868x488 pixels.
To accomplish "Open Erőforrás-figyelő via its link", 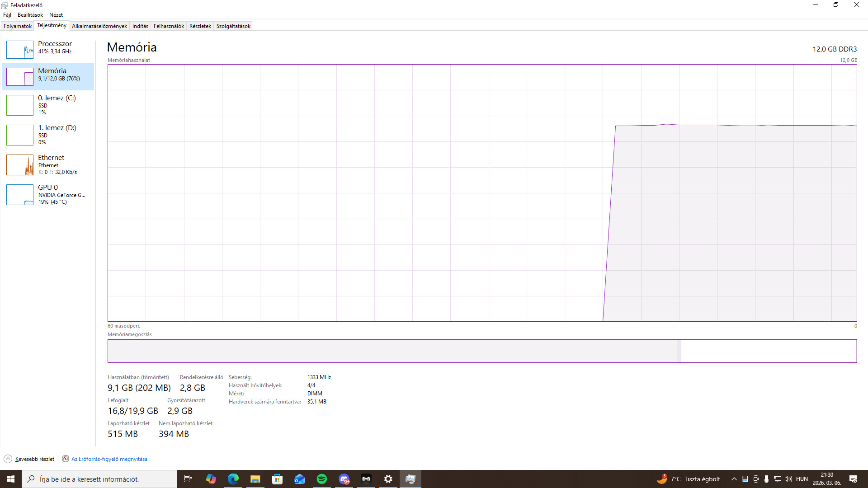I will coord(109,459).
